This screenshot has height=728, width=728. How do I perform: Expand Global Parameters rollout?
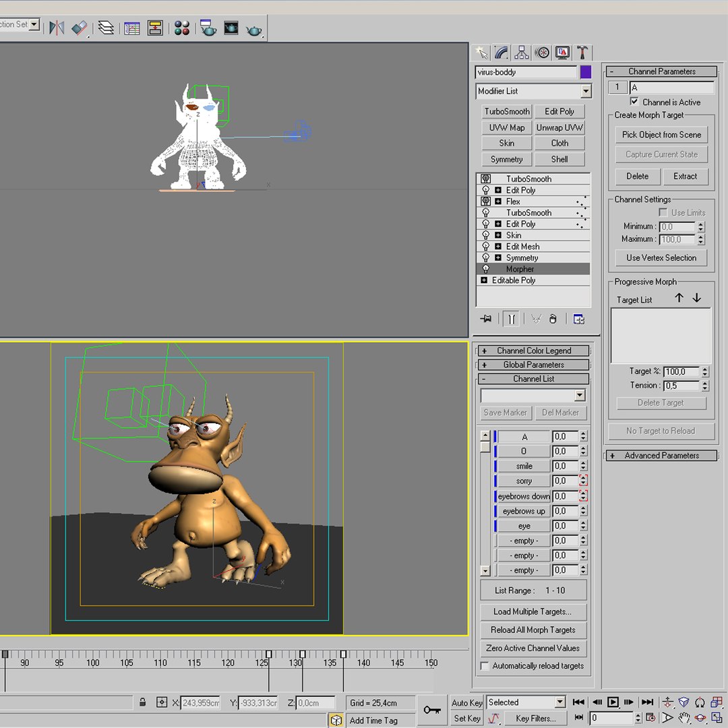pyautogui.click(x=533, y=365)
